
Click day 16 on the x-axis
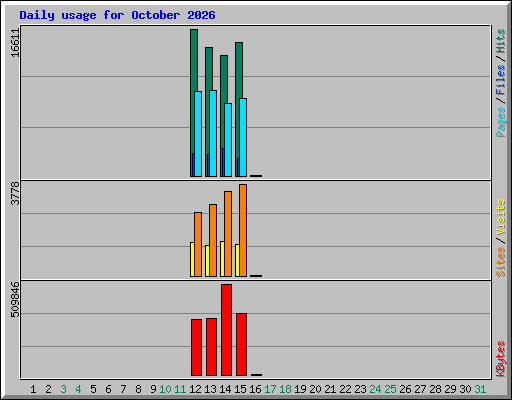[x=255, y=389]
